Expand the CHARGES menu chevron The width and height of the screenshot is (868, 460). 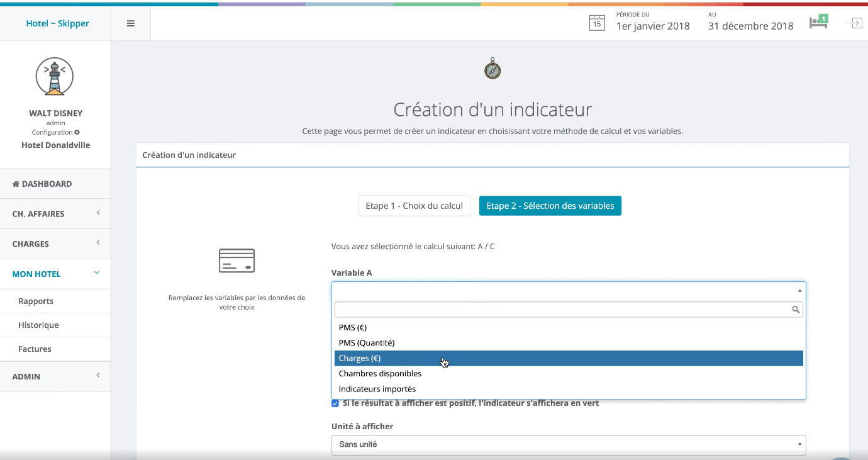98,244
